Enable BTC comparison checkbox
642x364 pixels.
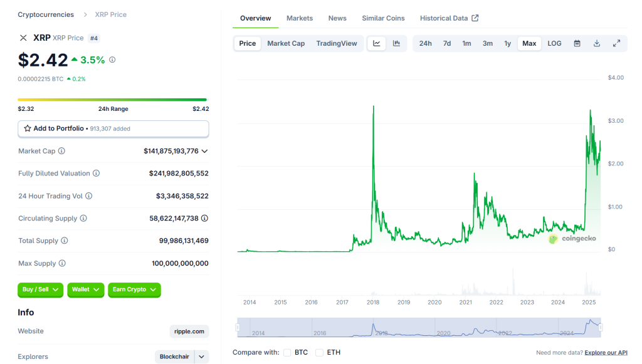coord(287,353)
